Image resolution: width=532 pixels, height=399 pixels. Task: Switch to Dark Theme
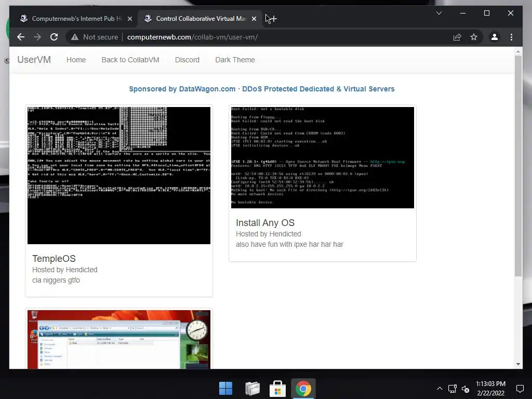[235, 60]
